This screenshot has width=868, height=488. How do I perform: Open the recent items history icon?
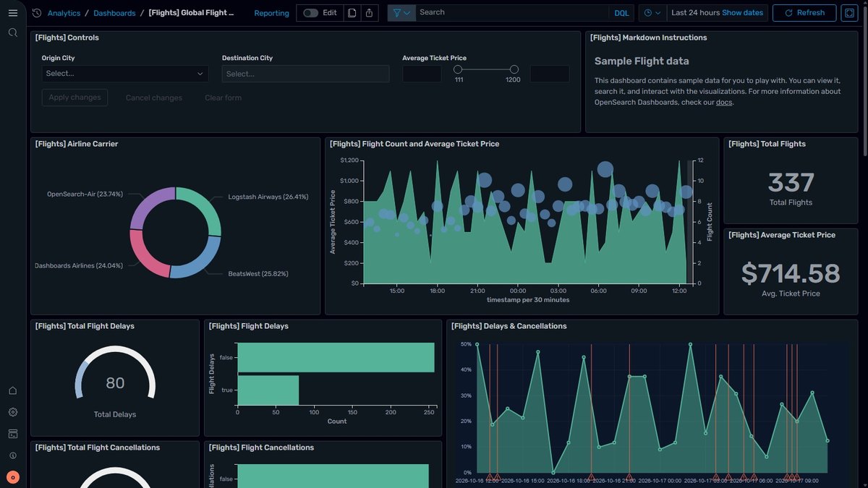[x=37, y=13]
